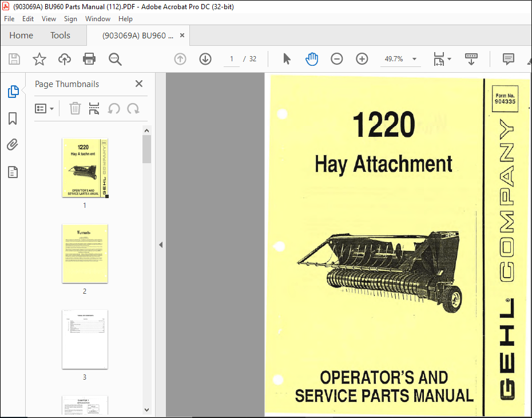
Task: Delete the selected page thumbnail
Action: 75,108
